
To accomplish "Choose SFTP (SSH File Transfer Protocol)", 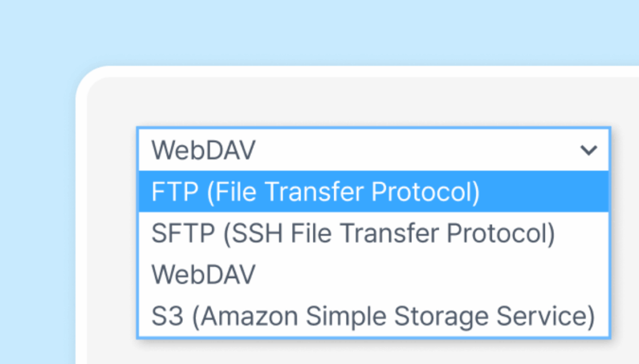I will [x=353, y=234].
